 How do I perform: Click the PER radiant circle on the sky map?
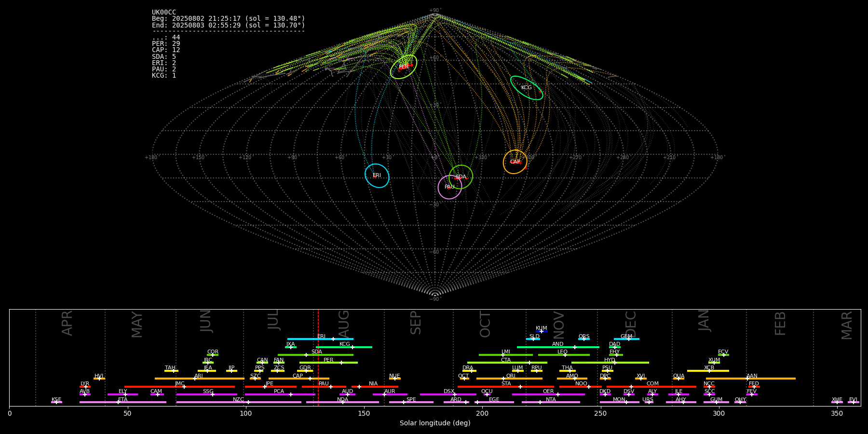pyautogui.click(x=404, y=67)
